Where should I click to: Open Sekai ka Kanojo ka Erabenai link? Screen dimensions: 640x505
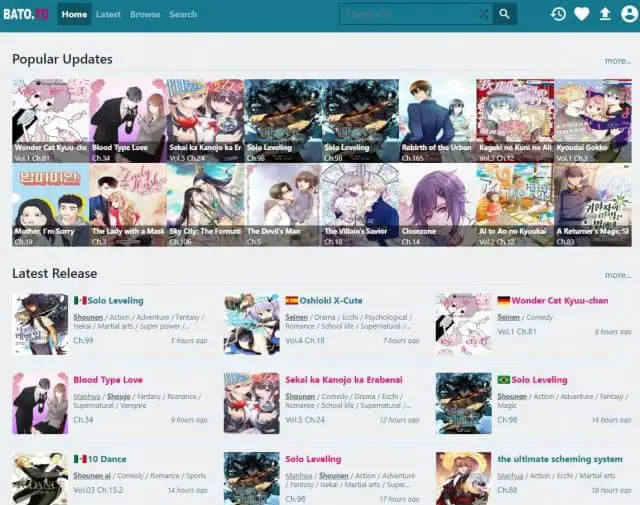[344, 380]
